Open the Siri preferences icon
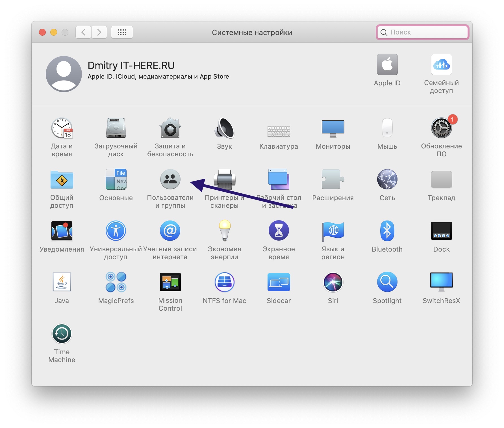This screenshot has height=428, width=504. coord(333,282)
